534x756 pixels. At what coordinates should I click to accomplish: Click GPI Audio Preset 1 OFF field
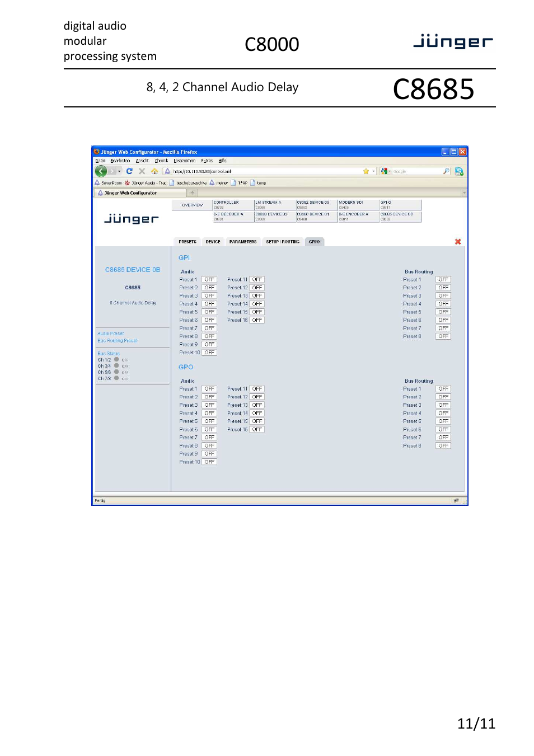pos(209,279)
